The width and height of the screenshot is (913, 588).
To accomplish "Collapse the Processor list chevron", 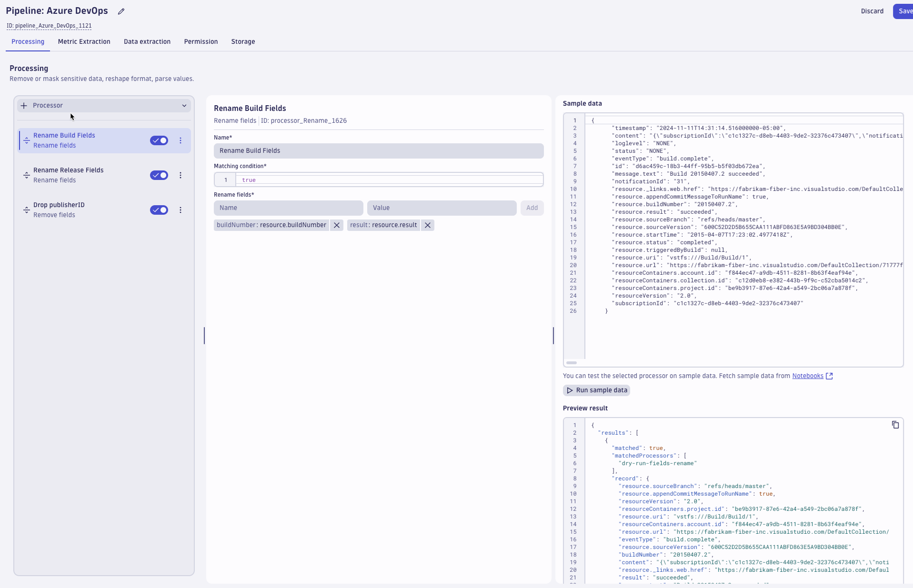I will point(184,105).
